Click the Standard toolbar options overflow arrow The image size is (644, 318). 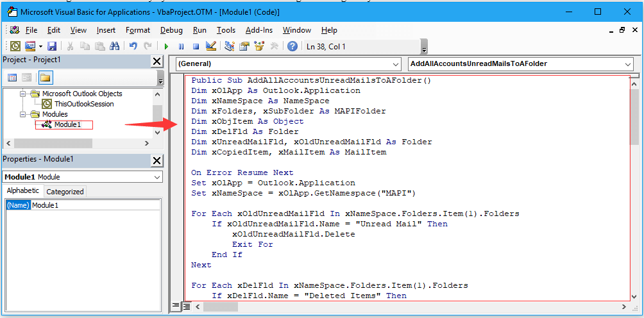pos(424,47)
